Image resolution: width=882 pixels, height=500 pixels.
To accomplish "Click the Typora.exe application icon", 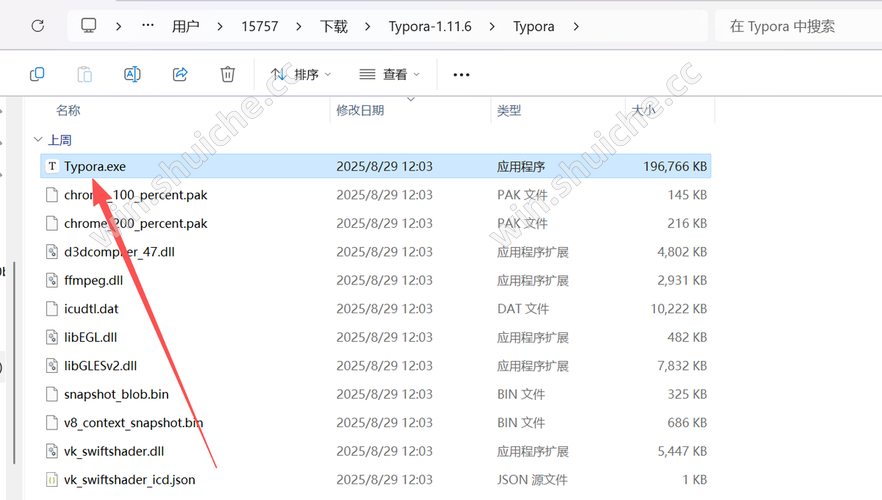I will coord(52,166).
